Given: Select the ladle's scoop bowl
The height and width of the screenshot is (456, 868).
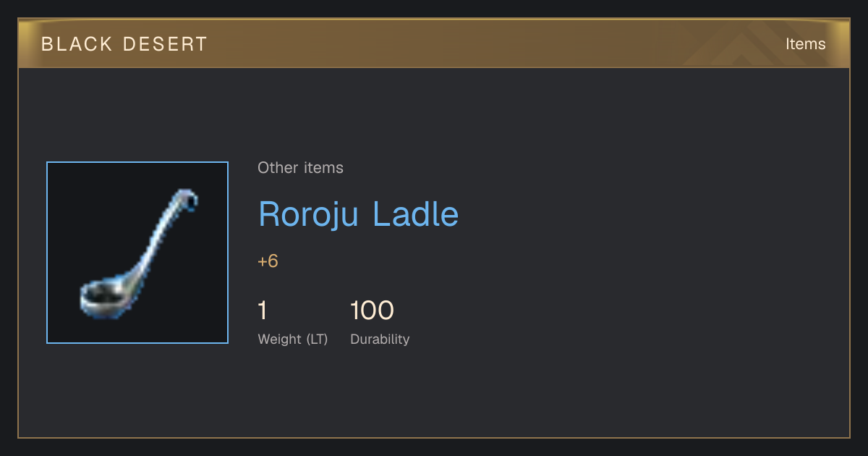Looking at the screenshot, I should [101, 296].
